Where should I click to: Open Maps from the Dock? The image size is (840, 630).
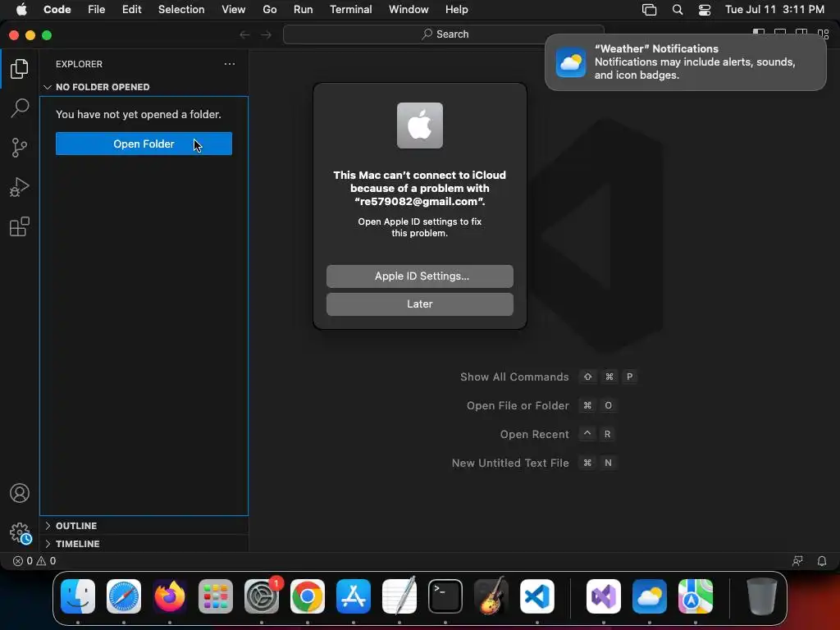tap(696, 596)
